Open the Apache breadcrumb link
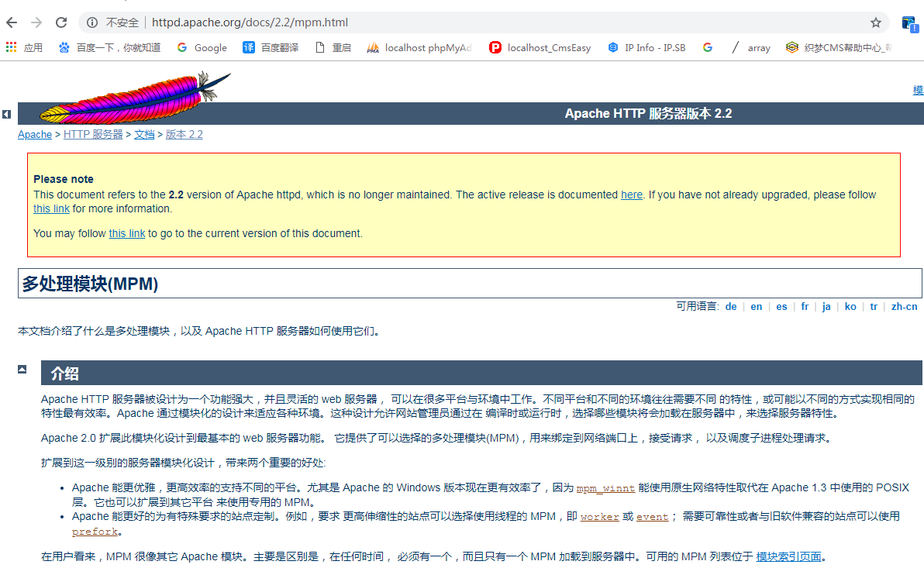The height and width of the screenshot is (575, 924). coord(35,134)
